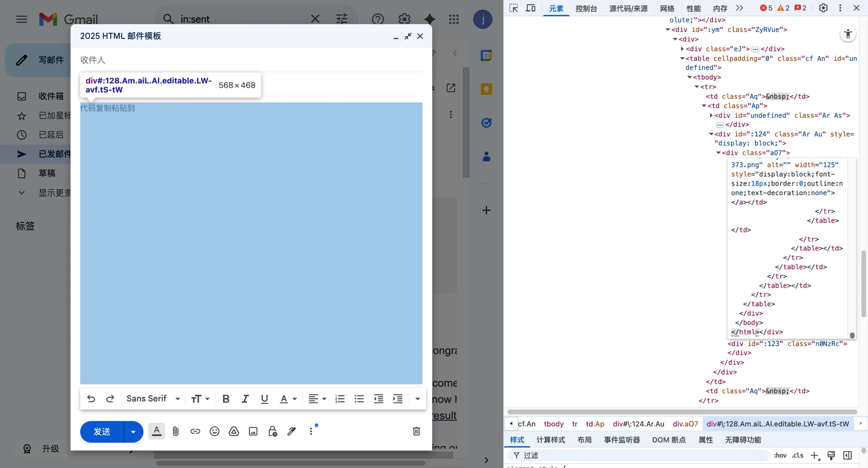
Task: Toggle element state with :hov
Action: click(x=780, y=455)
